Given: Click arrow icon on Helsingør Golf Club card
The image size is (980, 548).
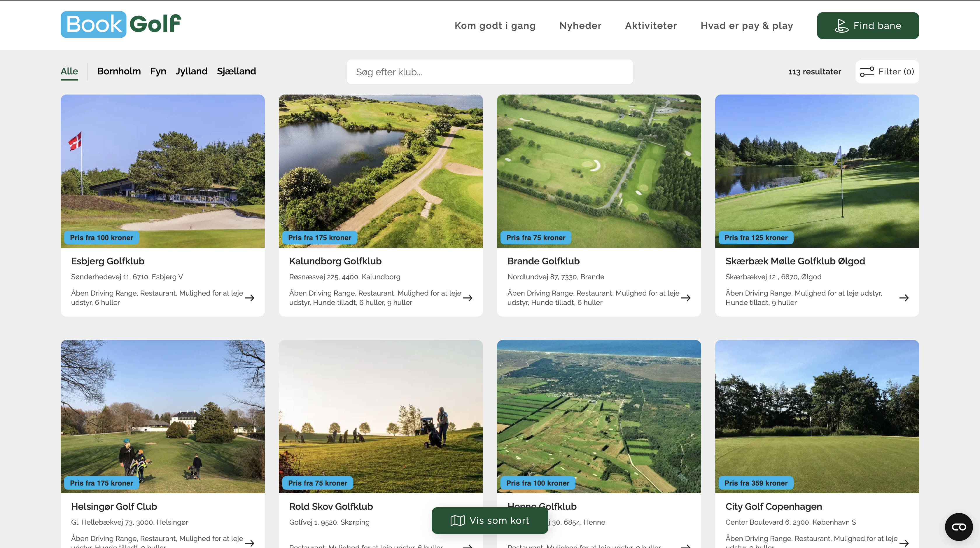Looking at the screenshot, I should tap(250, 543).
